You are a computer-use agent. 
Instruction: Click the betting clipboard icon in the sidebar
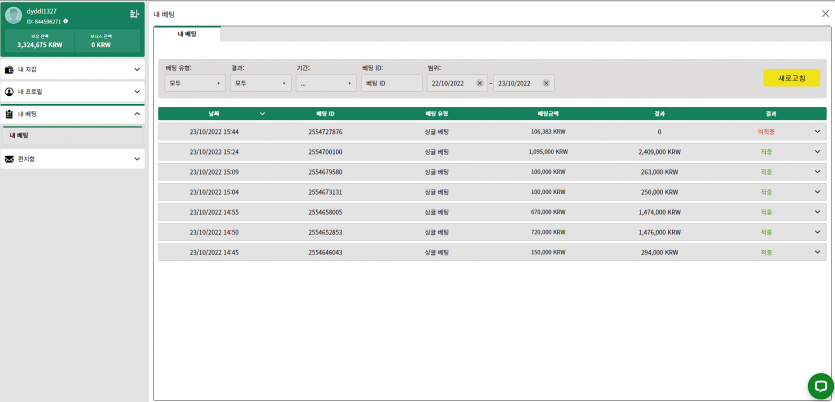click(x=9, y=114)
